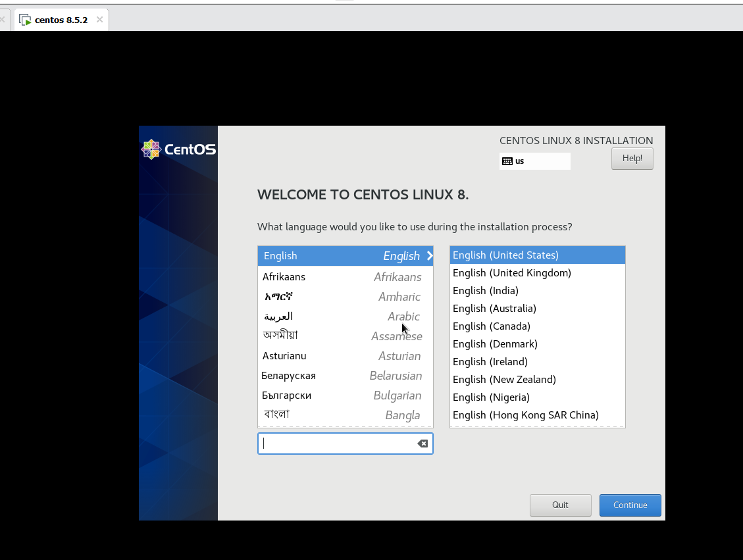Select the Bangla language row
This screenshot has height=560, width=743.
[346, 415]
